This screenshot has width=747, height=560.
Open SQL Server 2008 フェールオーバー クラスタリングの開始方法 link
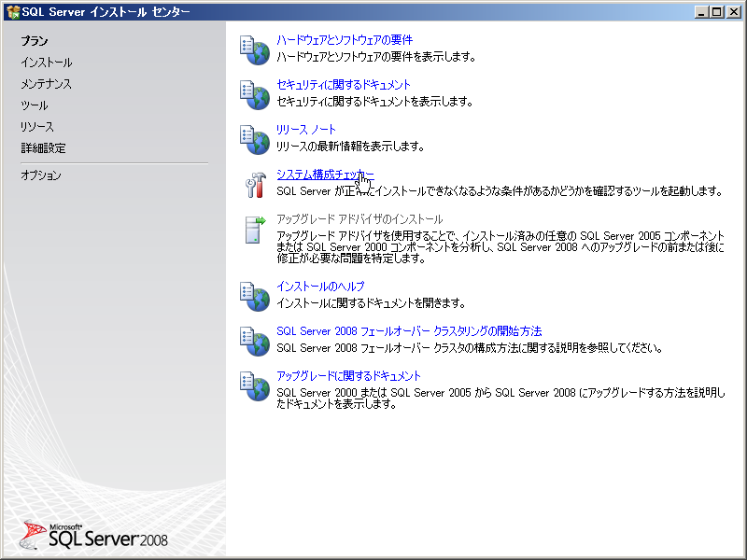tap(409, 331)
